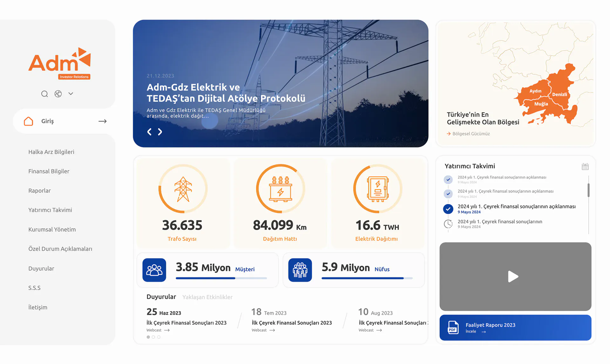Screen dimensions: 610x364
Task: Click the pending clock event icon
Action: click(x=448, y=224)
